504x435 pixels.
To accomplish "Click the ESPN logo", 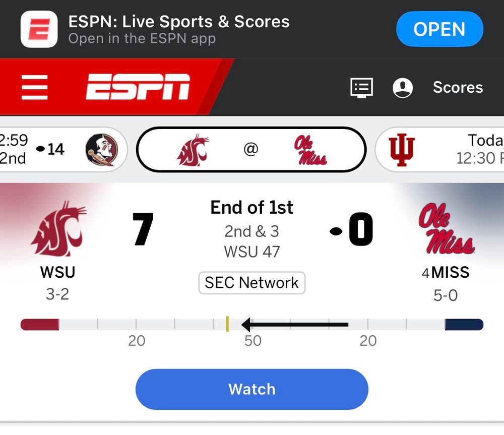I will point(138,87).
